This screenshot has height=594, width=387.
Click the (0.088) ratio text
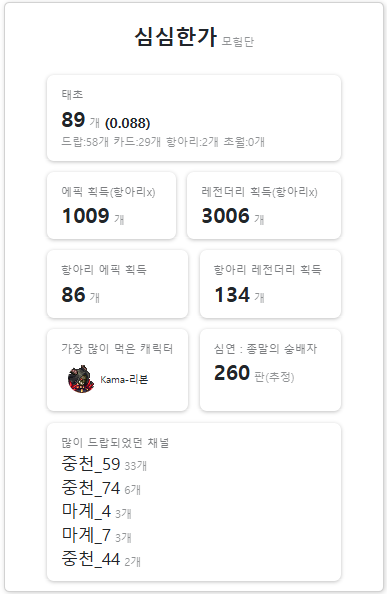tap(128, 123)
